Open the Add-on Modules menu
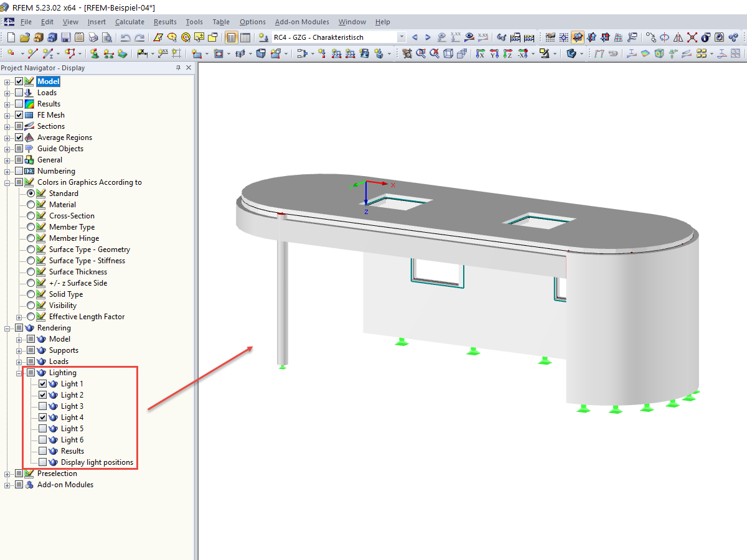Screen dimensions: 747x560 pyautogui.click(x=302, y=22)
